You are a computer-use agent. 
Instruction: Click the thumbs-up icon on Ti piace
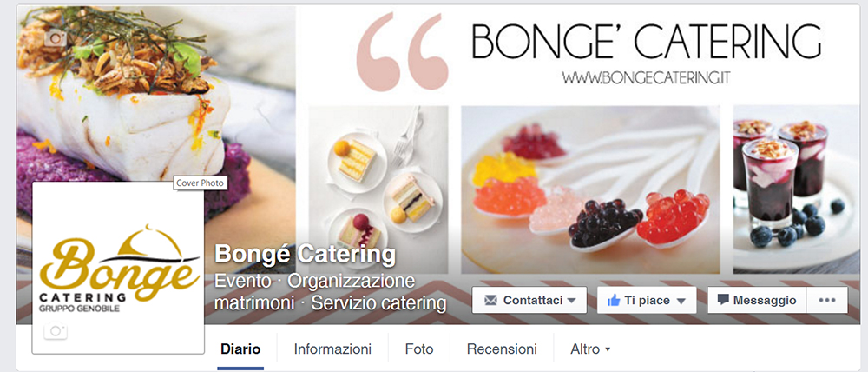(614, 301)
